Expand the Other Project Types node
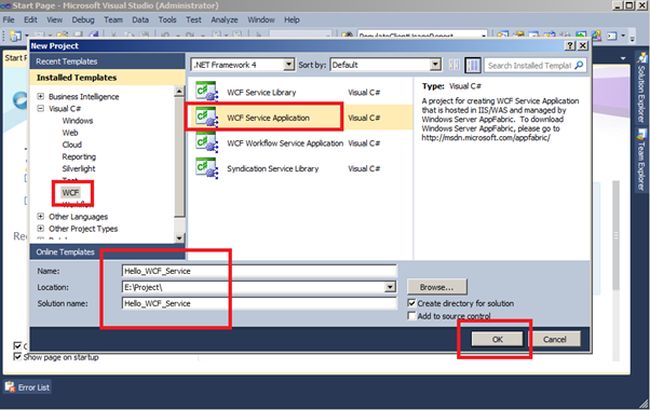The width and height of the screenshot is (650, 410). (x=41, y=228)
